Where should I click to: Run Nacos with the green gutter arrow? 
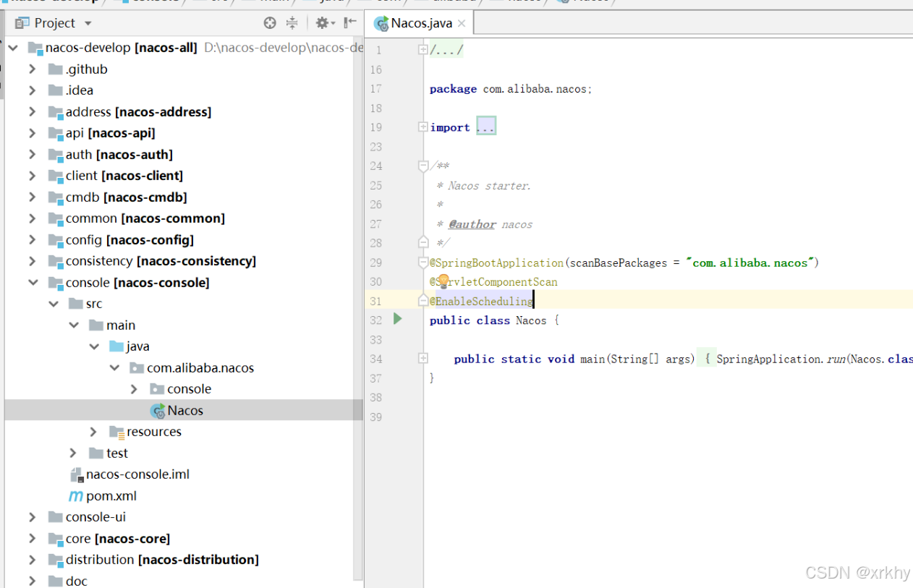tap(397, 319)
